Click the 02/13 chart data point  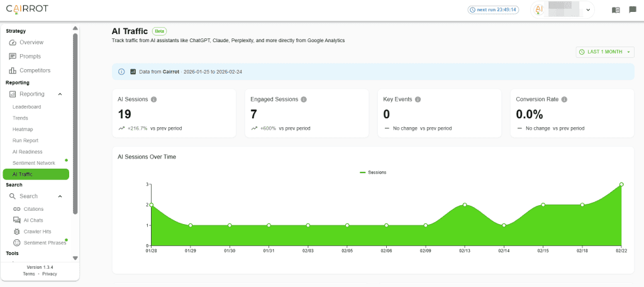point(465,205)
